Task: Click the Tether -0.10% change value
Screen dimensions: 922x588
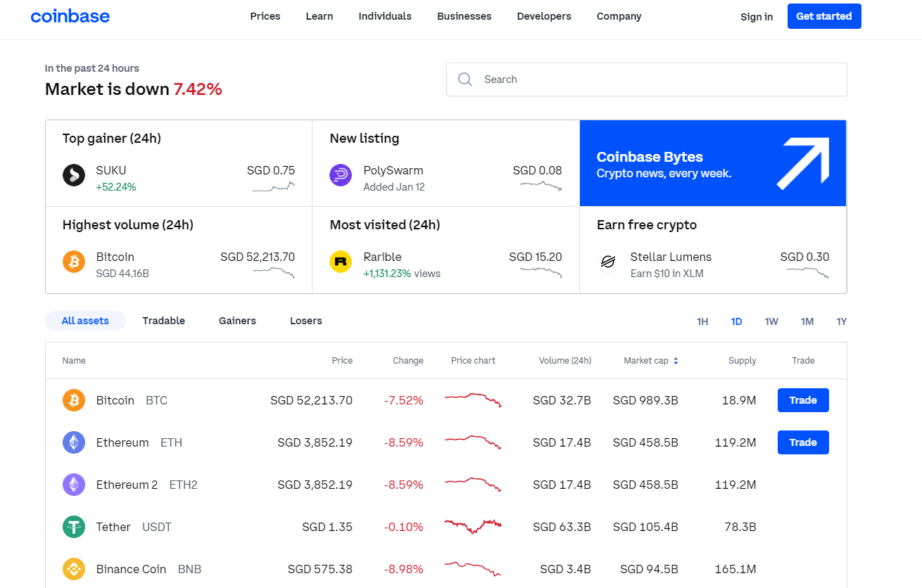Action: 404,527
